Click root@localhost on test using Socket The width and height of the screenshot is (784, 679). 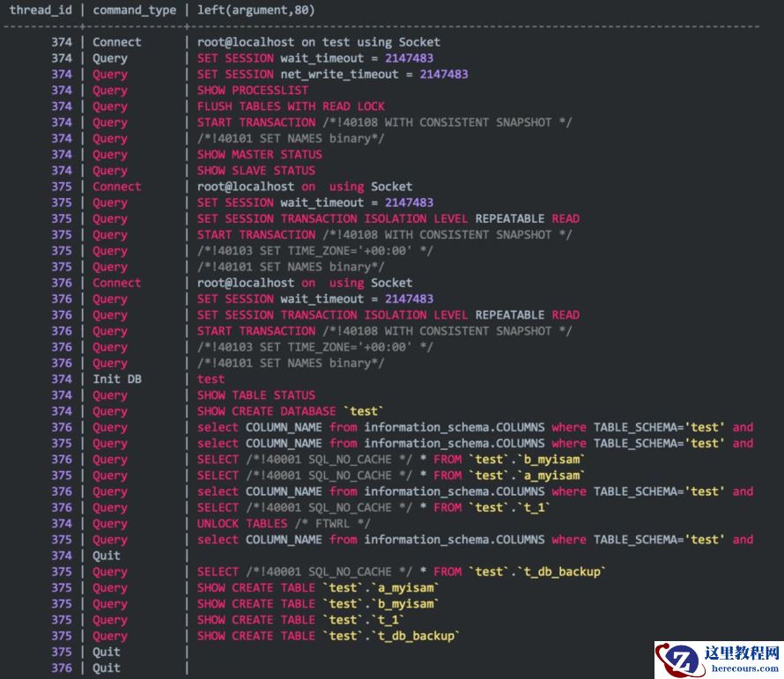click(318, 41)
